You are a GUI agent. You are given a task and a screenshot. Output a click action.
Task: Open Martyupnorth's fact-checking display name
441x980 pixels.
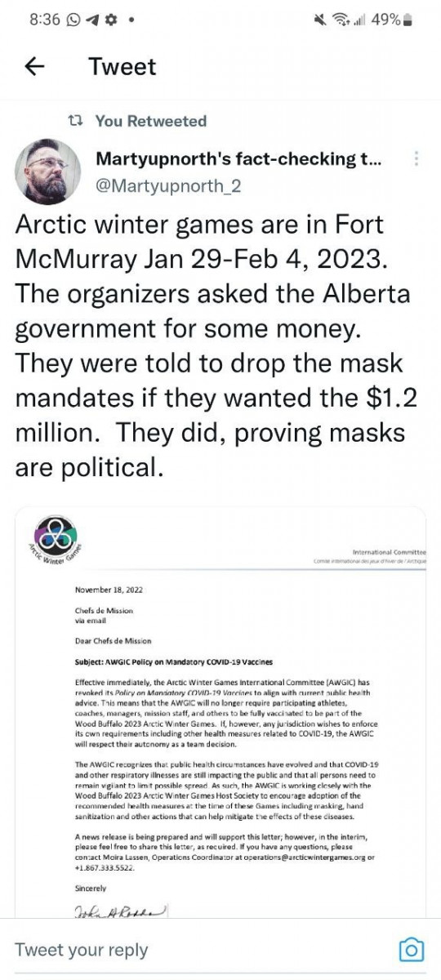tap(238, 159)
